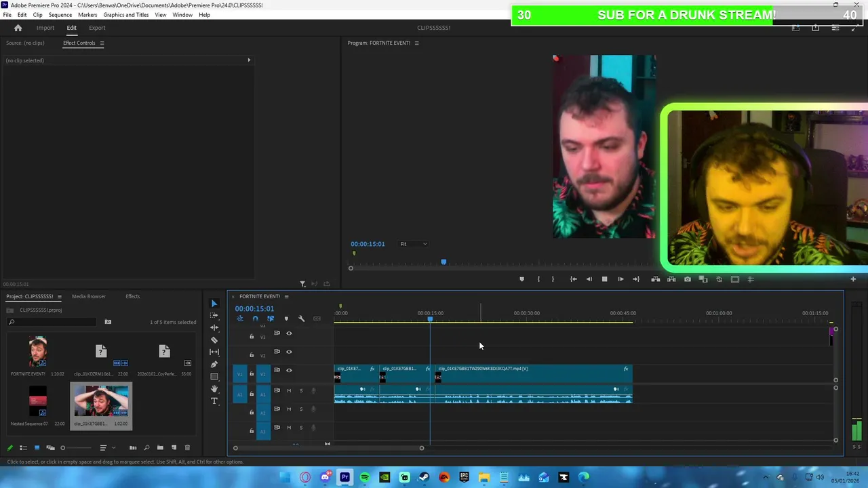This screenshot has height=488, width=868.
Task: Click Add Marker in Program monitor
Action: pyautogui.click(x=521, y=279)
